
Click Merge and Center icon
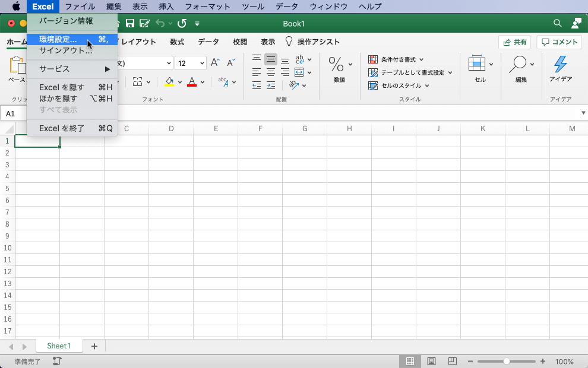pyautogui.click(x=299, y=72)
